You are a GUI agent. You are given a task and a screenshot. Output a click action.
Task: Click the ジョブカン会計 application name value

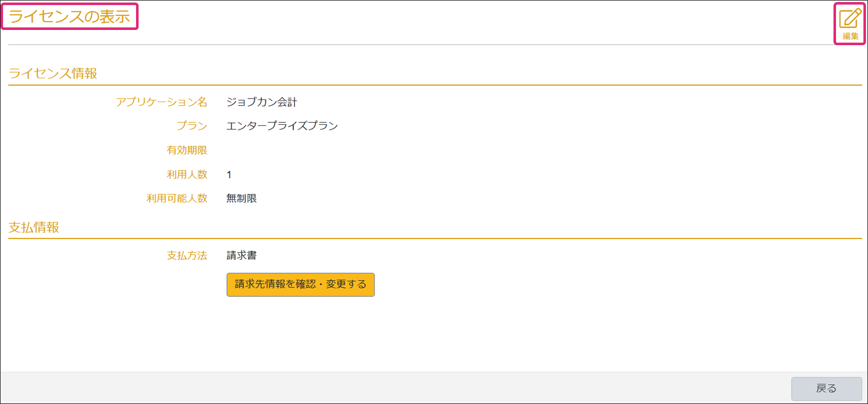coord(261,102)
